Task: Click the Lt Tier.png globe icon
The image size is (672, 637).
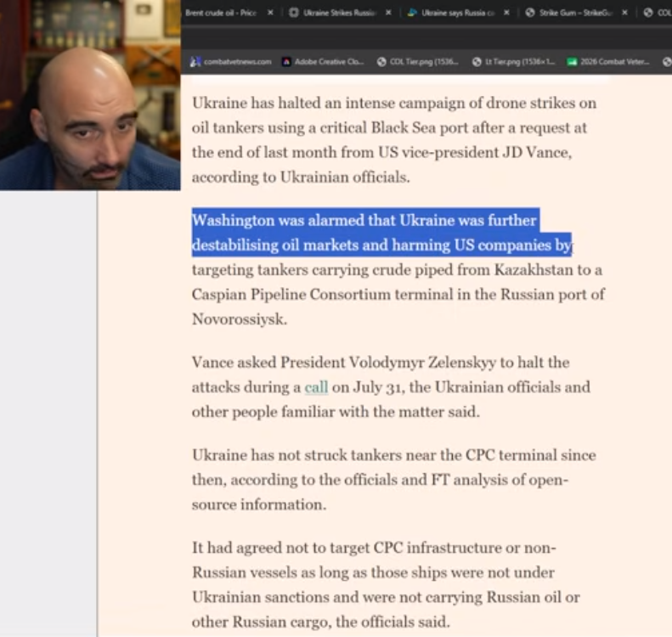Action: point(477,62)
